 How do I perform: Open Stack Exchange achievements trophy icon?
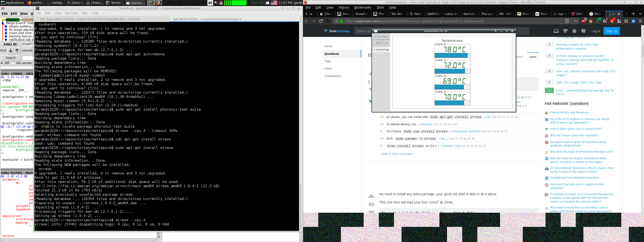(x=565, y=31)
